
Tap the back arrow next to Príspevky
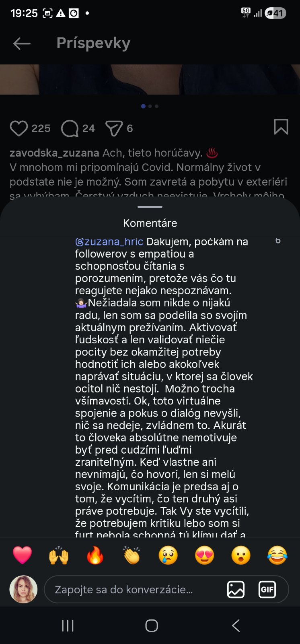point(22,43)
